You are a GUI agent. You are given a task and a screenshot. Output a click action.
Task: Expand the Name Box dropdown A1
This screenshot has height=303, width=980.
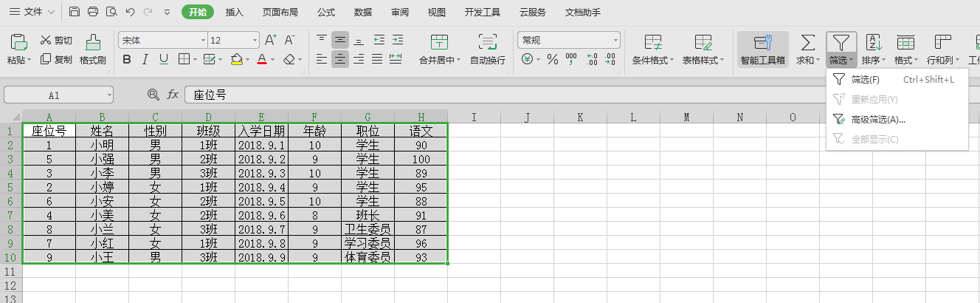pyautogui.click(x=109, y=95)
